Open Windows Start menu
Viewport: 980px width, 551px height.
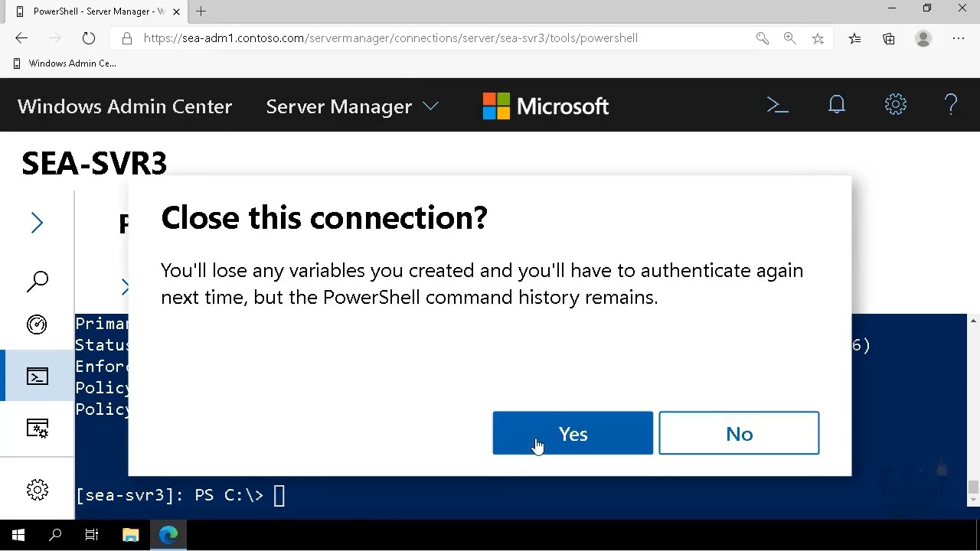pos(18,535)
